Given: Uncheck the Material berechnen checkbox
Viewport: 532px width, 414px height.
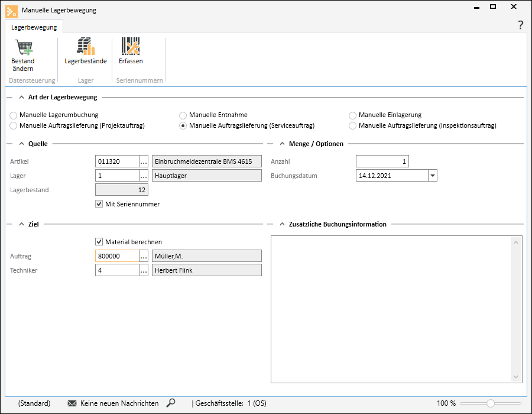Looking at the screenshot, I should tap(99, 242).
